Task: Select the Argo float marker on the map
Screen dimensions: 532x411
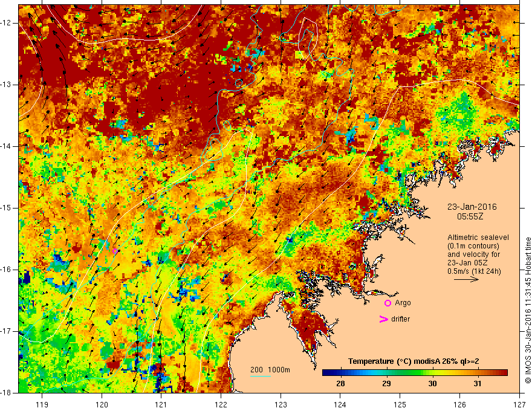Action: pyautogui.click(x=115, y=251)
